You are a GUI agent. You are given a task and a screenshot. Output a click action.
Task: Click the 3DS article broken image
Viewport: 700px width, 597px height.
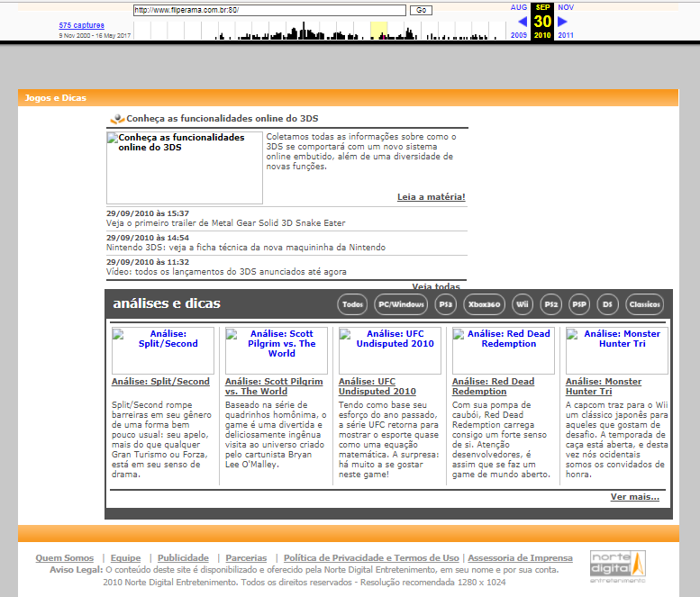(x=185, y=167)
